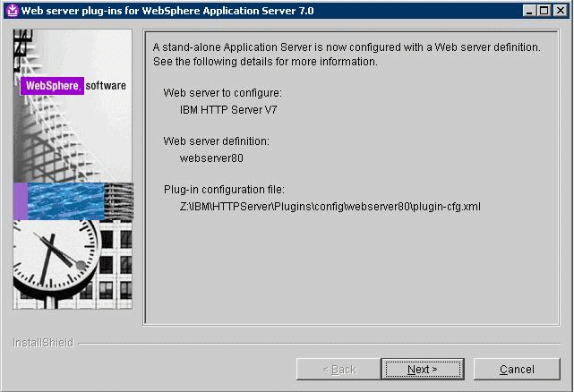Click the 'Web server to configure:' label
574x392 pixels.
223,93
